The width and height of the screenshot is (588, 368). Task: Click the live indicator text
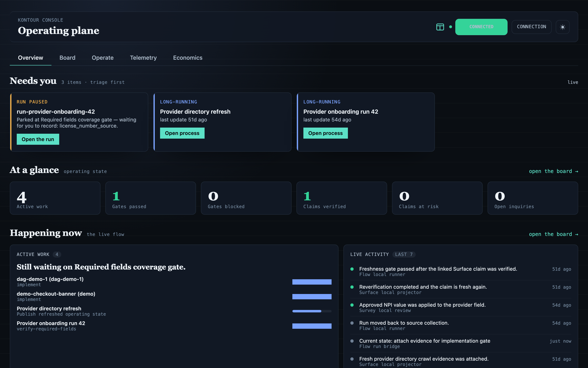click(x=573, y=82)
